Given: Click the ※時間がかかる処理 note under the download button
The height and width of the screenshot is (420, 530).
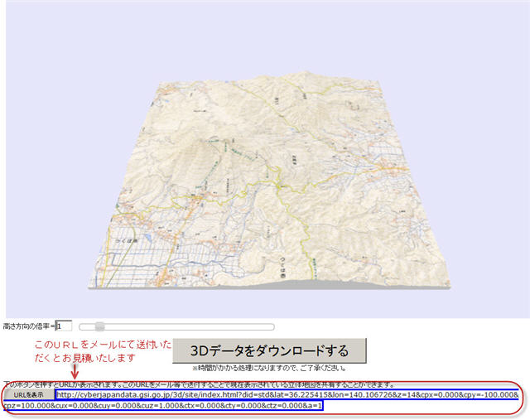Looking at the screenshot, I should click(269, 368).
